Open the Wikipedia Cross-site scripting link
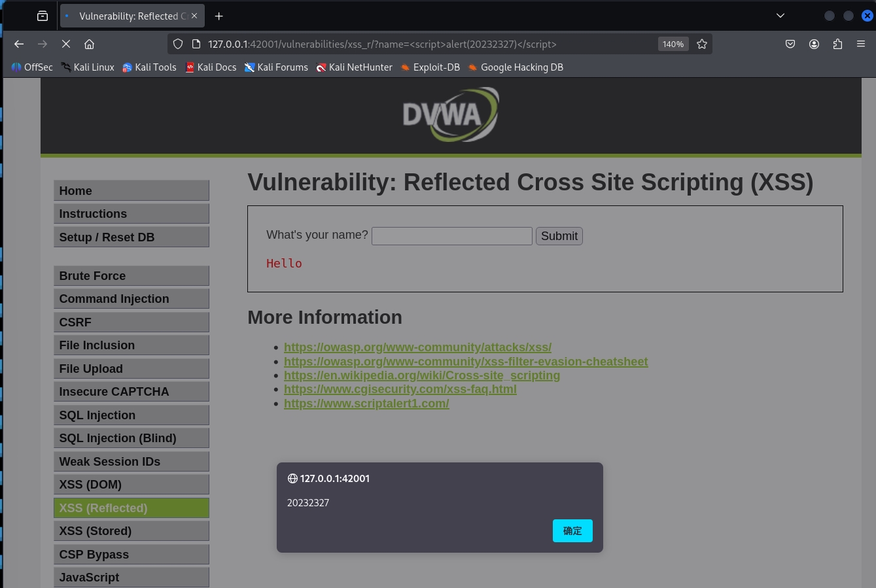876x588 pixels. tap(422, 375)
